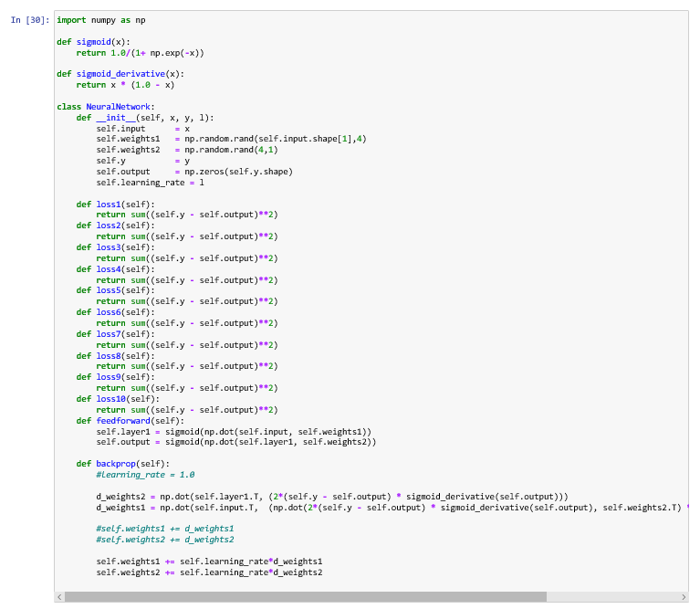Click the 'def loss4(self):' line

click(116, 269)
